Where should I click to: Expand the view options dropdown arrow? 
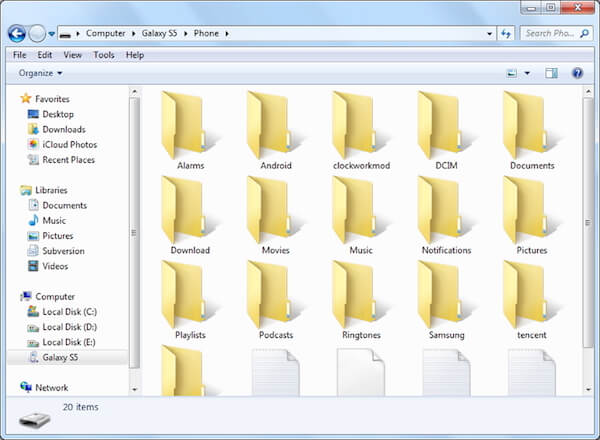527,73
